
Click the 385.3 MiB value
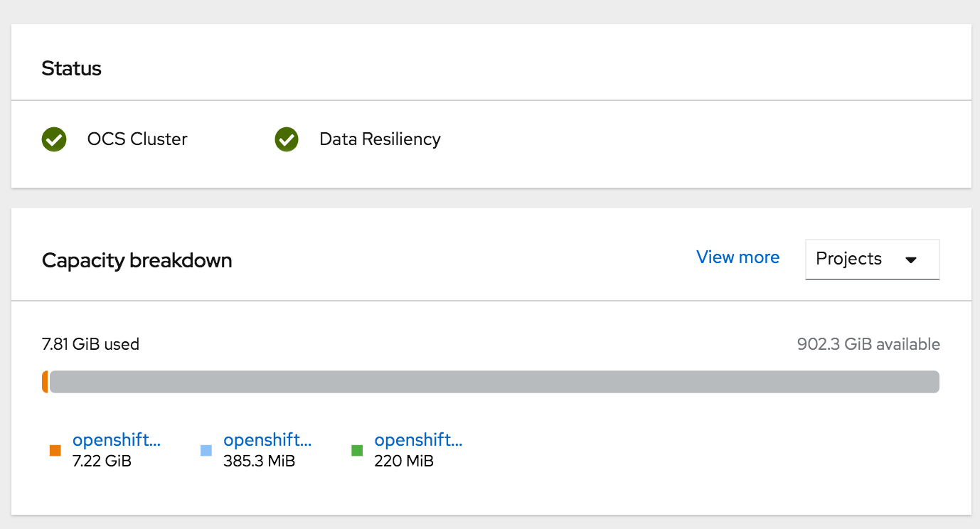[259, 461]
